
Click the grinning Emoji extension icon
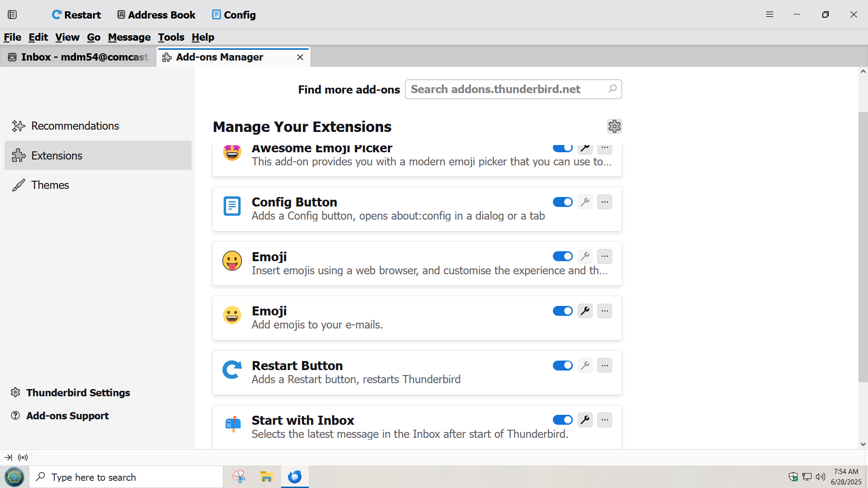(x=232, y=315)
